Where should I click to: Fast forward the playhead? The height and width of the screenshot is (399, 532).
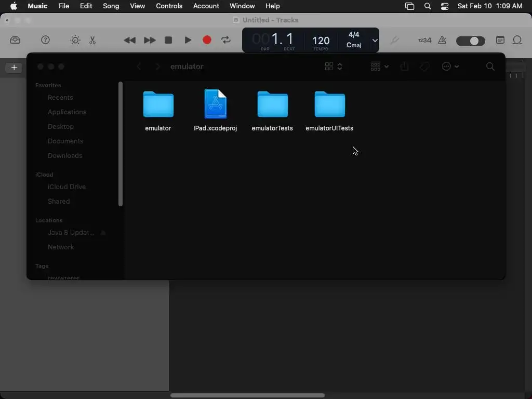point(150,40)
